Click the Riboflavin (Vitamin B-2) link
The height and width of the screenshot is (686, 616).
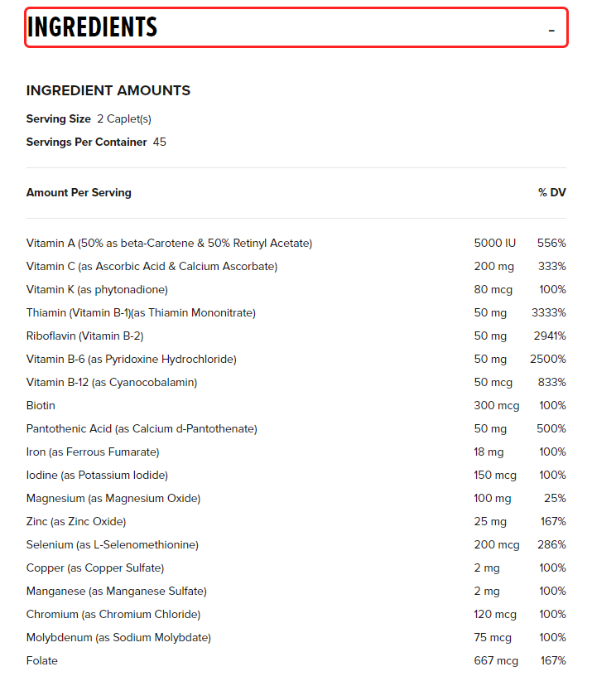pos(103,336)
